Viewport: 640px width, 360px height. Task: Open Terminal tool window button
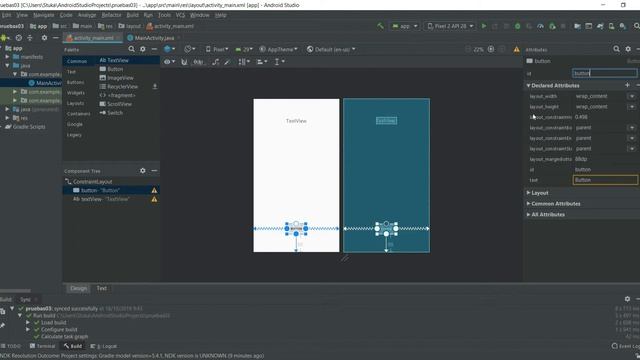[x=42, y=346]
